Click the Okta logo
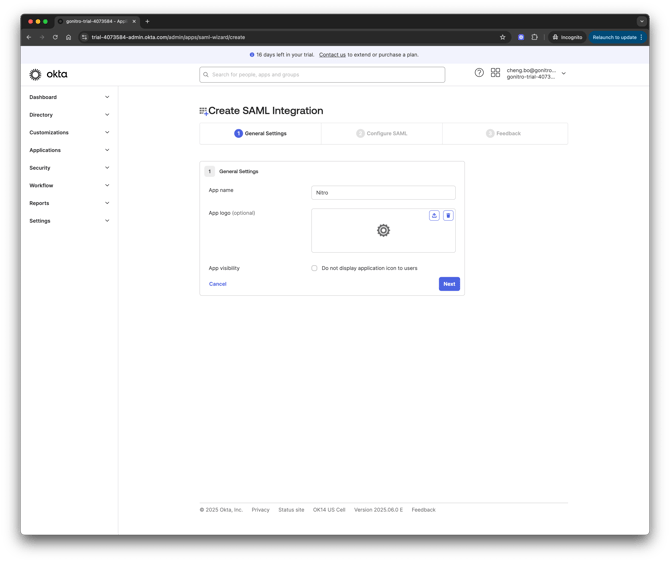Screen dimensions: 670x562 click(48, 74)
